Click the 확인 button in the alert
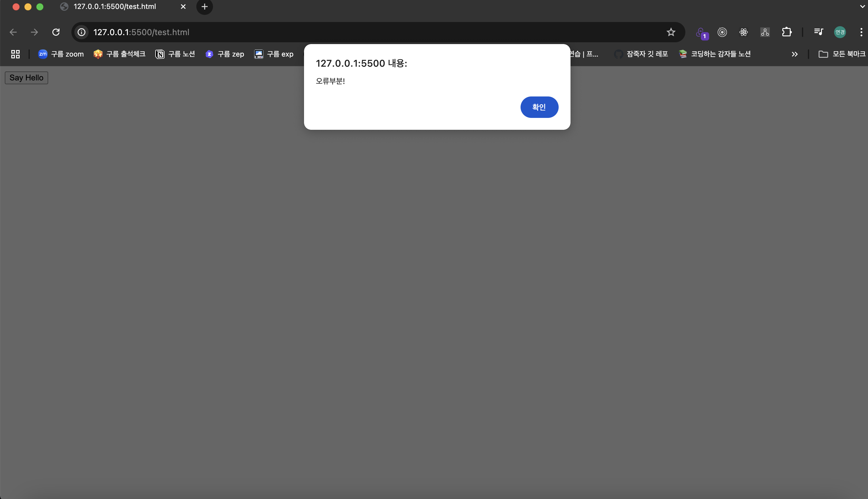 [539, 107]
